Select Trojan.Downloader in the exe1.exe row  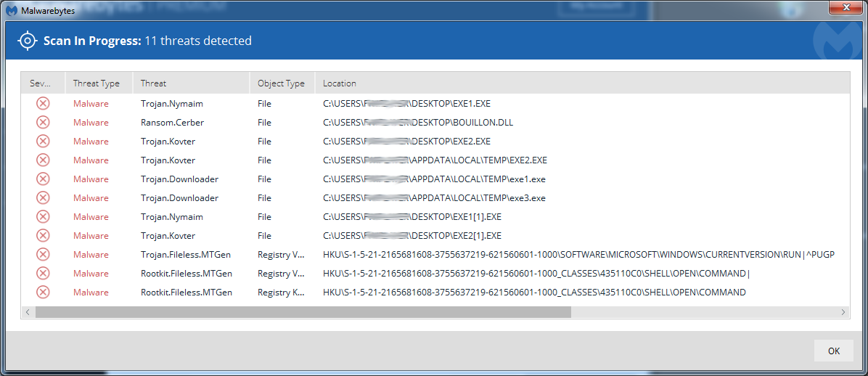pos(179,179)
